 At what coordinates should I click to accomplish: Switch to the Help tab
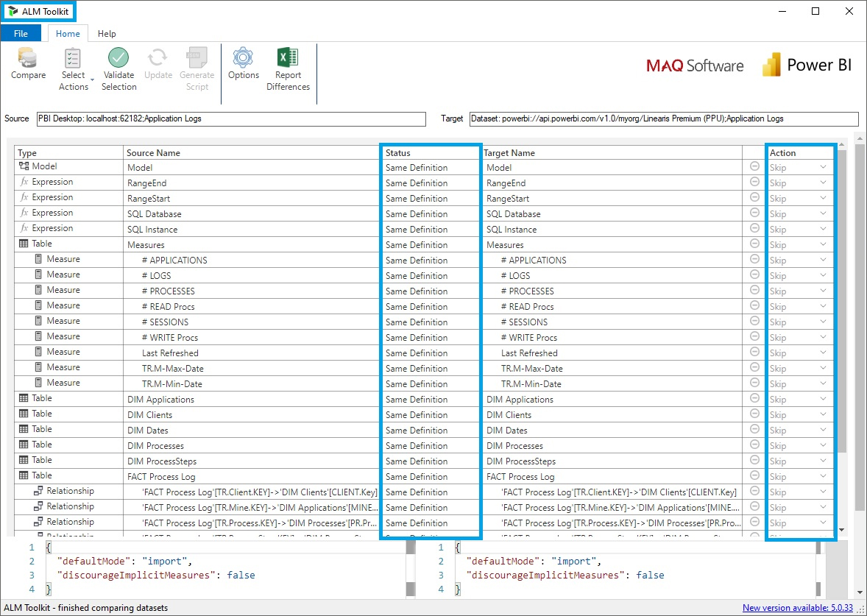[x=107, y=33]
